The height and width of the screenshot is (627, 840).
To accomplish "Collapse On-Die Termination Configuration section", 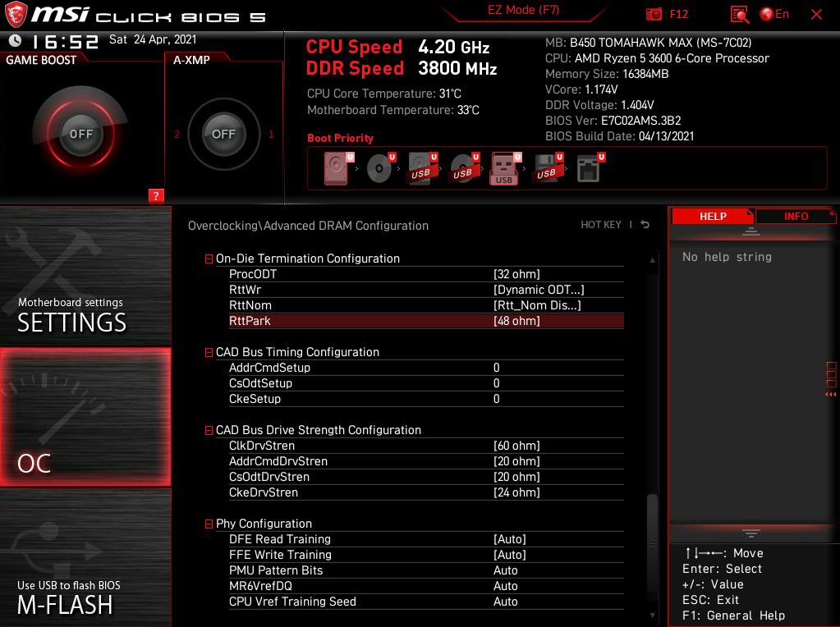I will pyautogui.click(x=209, y=259).
